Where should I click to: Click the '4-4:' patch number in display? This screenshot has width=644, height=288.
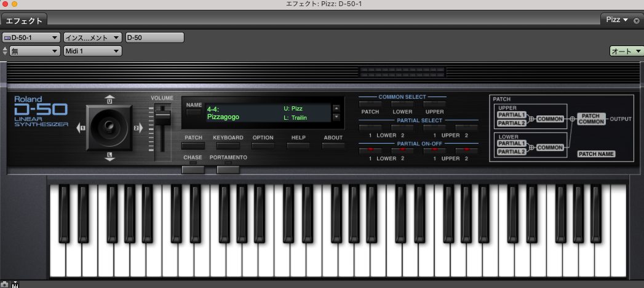click(213, 109)
